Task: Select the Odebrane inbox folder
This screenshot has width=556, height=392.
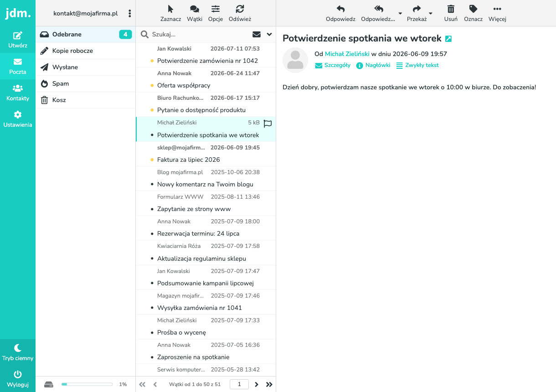Action: click(x=85, y=34)
